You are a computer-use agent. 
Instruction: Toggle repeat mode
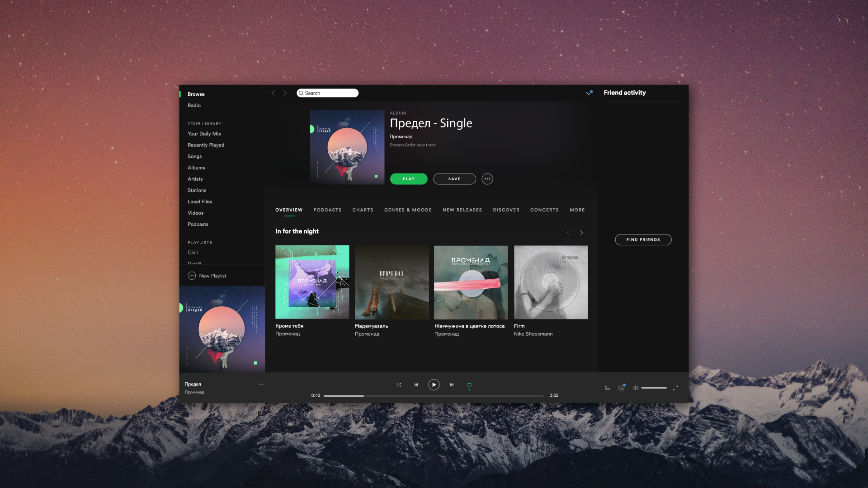point(469,385)
